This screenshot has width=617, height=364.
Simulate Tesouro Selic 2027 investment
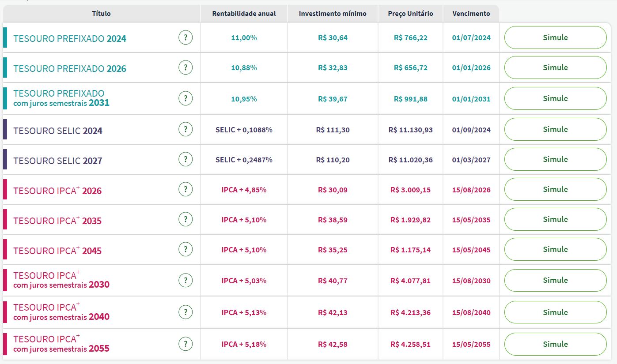(x=555, y=159)
